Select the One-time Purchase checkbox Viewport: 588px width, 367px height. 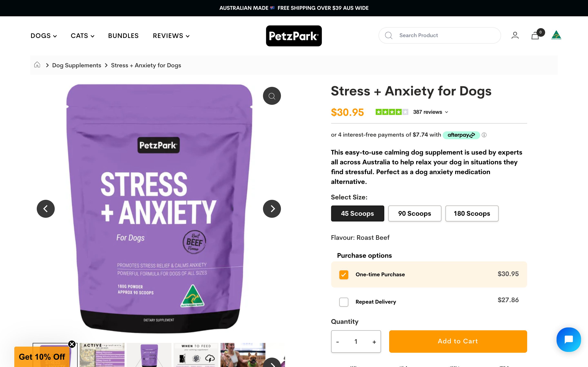(344, 275)
